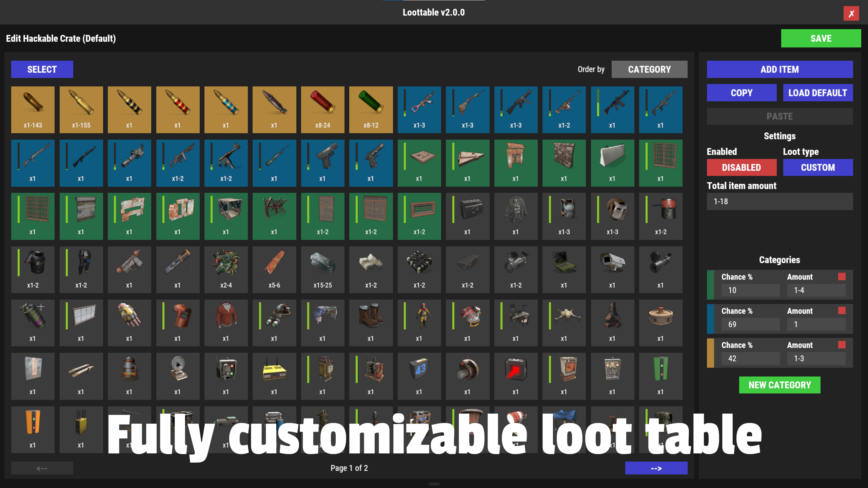Create a category with NEW CATEGORY button
The image size is (868, 488).
779,385
